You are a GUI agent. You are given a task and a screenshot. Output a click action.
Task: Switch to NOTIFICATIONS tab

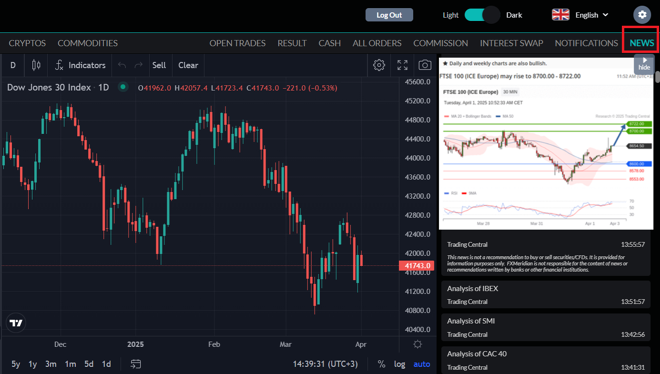pos(586,43)
